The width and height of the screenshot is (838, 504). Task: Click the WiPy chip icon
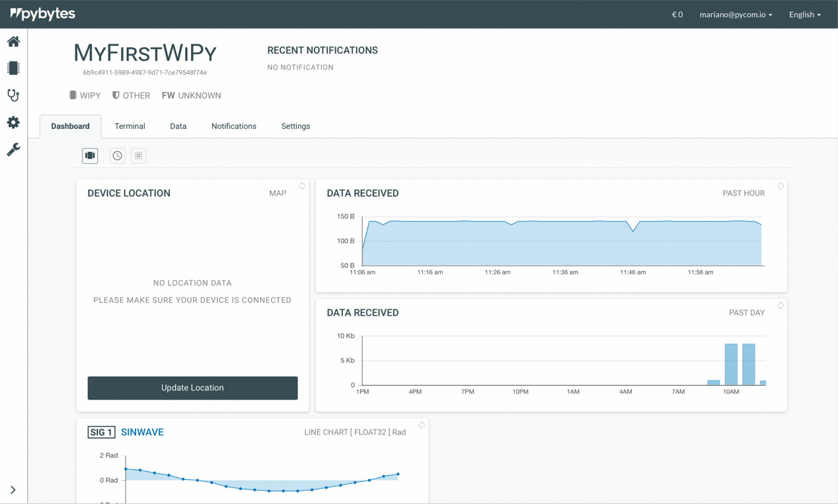[x=73, y=95]
